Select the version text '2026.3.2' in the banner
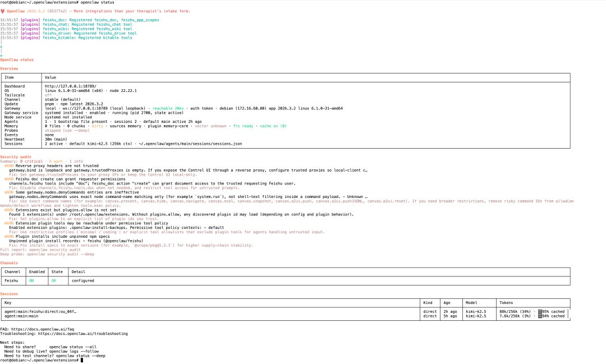 pyautogui.click(x=35, y=11)
